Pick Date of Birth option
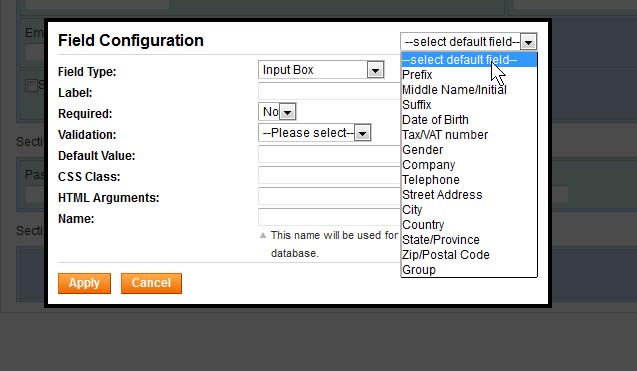The image size is (637, 371). tap(469, 120)
